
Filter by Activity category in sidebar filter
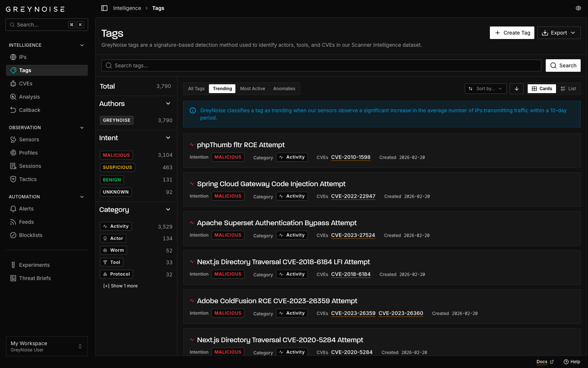coord(116,226)
